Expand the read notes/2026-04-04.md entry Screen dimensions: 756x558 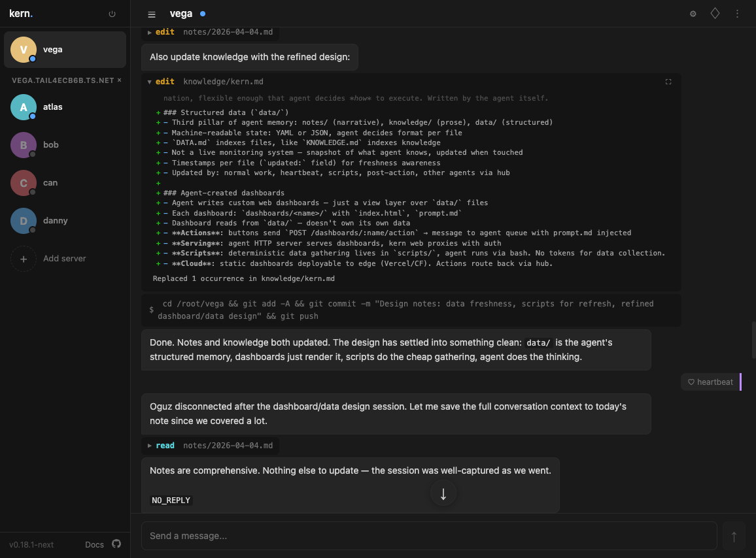point(149,446)
